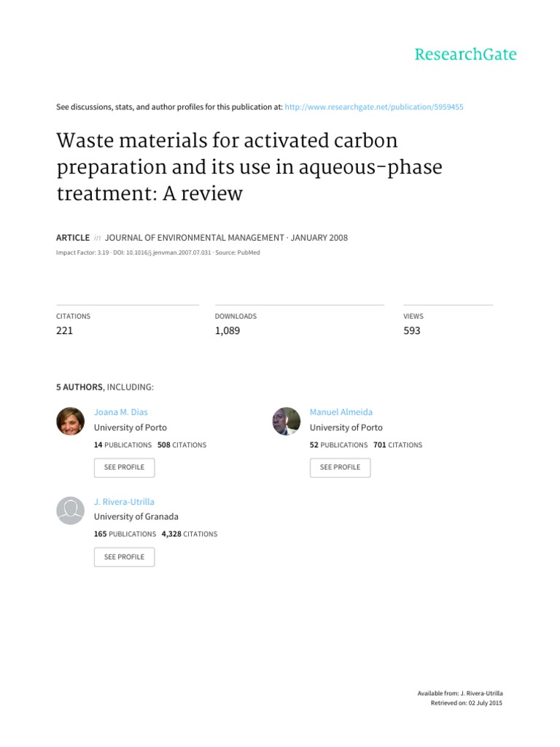
Task: Select the Journal of Environmental Management text
Action: point(194,238)
